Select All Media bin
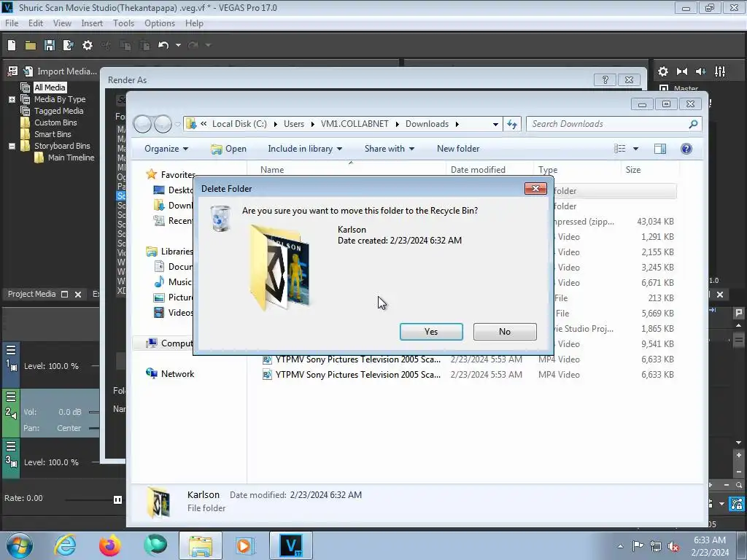 [50, 87]
